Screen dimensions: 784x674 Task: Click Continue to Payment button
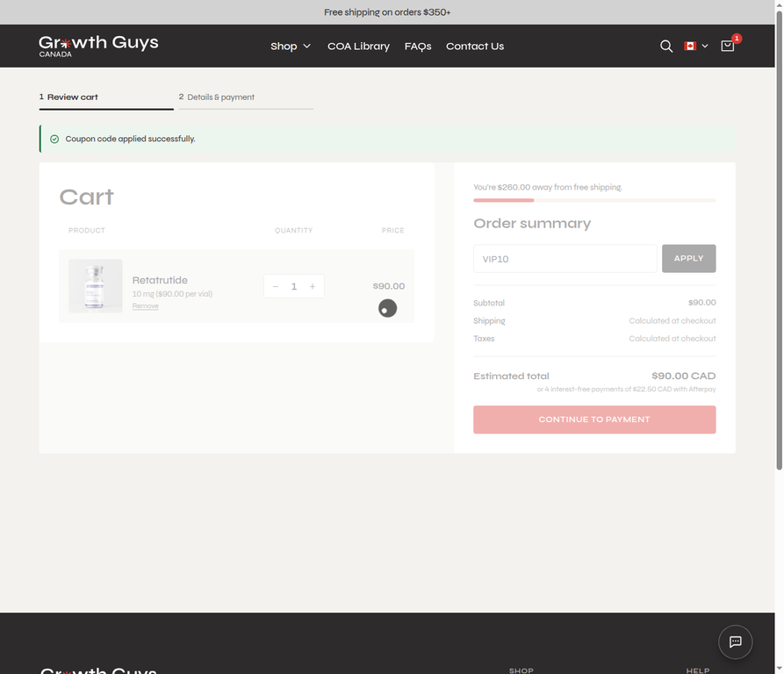point(594,419)
